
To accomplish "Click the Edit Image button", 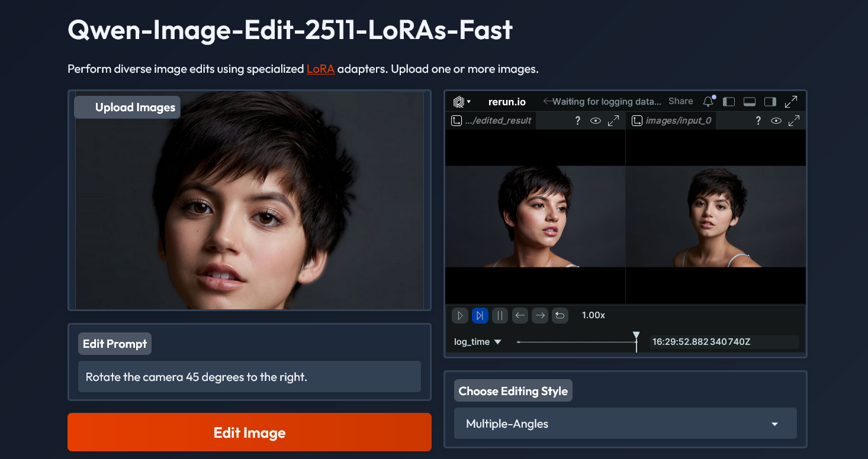I will point(249,432).
